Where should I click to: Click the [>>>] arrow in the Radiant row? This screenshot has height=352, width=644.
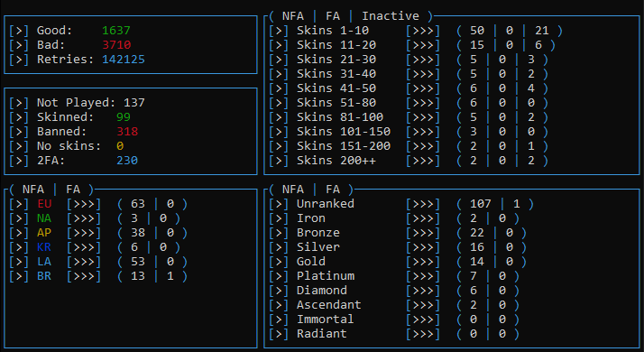point(423,333)
